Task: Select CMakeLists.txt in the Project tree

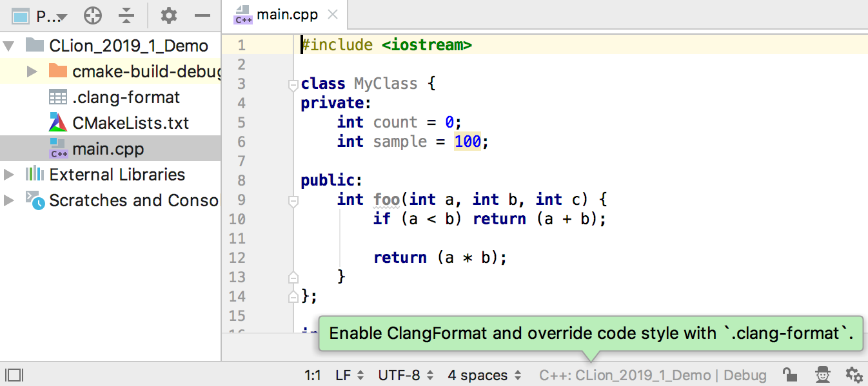Action: [x=131, y=123]
